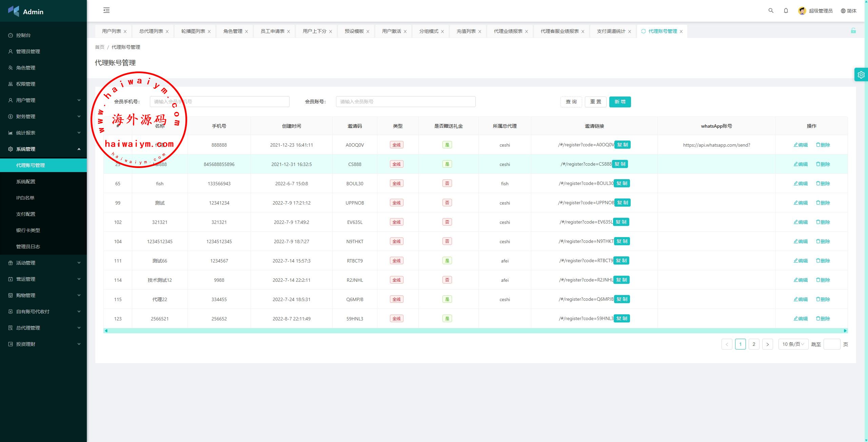
Task: Open the 10 条/页 page size dropdown
Action: (793, 344)
